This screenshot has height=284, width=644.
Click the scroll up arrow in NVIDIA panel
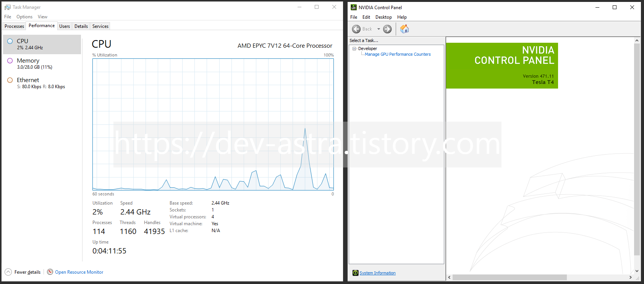[x=637, y=40]
